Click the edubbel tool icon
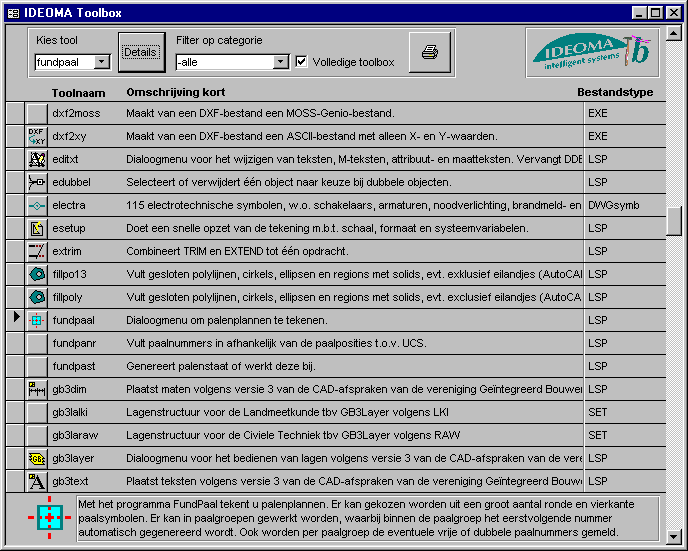Screen dimensions: 688x551 37,182
